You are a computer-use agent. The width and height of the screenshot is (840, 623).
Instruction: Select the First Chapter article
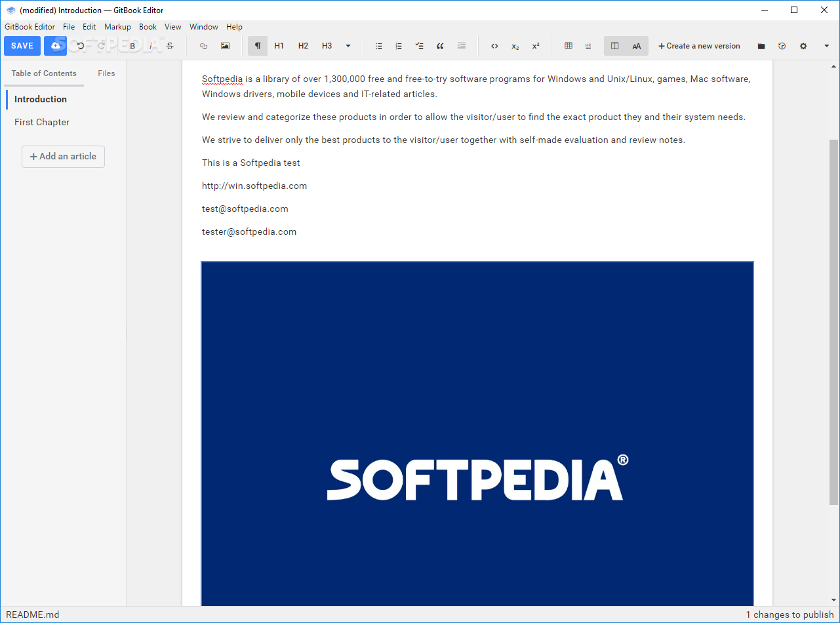(42, 122)
